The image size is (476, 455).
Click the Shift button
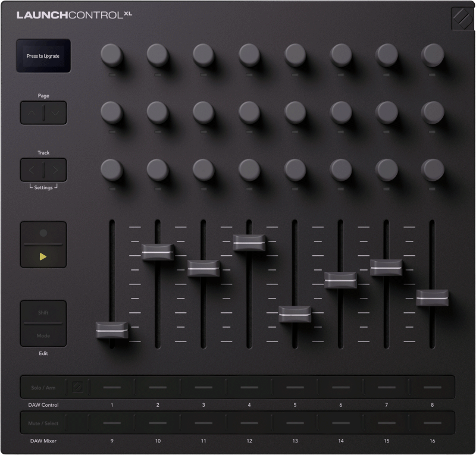[x=43, y=312]
